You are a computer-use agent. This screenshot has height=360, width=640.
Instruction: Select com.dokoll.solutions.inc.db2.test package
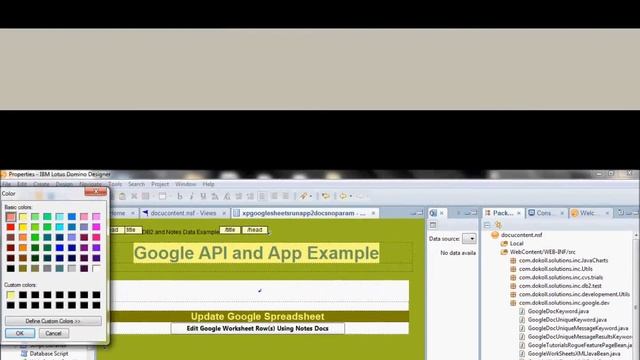coord(560,286)
